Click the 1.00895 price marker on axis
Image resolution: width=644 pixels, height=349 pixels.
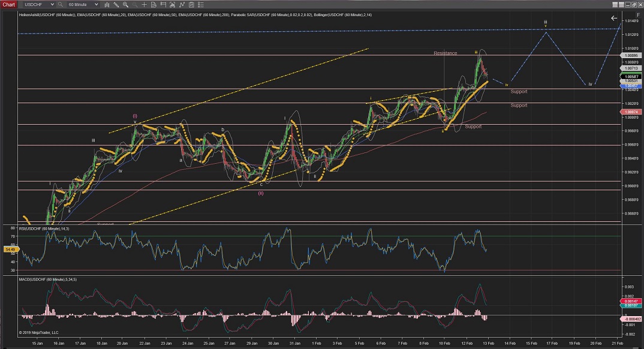(631, 55)
